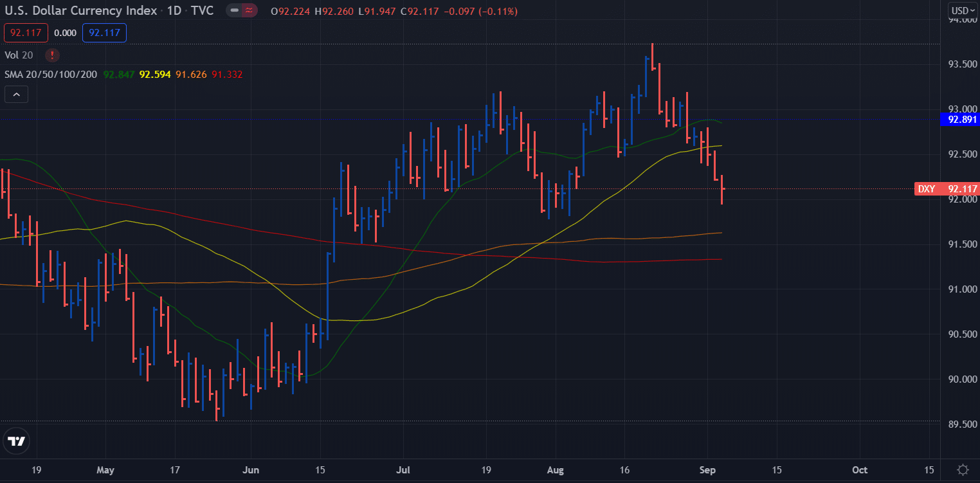This screenshot has height=483, width=980.
Task: Click the close value C92.117
Action: 419,12
